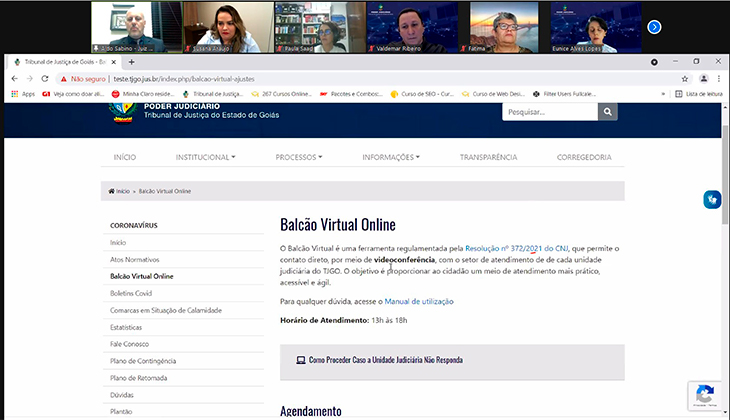The image size is (730, 420).
Task: Click the 'Não seguro' security warning
Action: [x=83, y=79]
